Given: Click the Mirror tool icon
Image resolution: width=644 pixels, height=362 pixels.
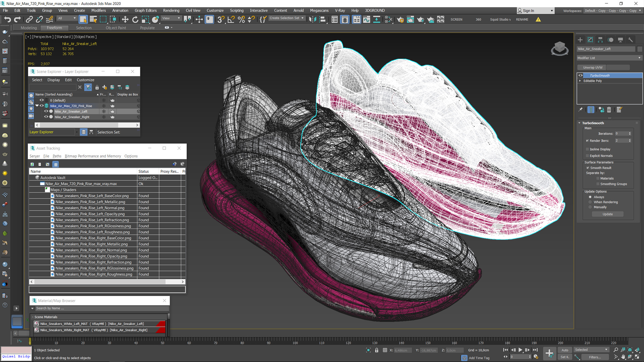Looking at the screenshot, I should pyautogui.click(x=312, y=19).
